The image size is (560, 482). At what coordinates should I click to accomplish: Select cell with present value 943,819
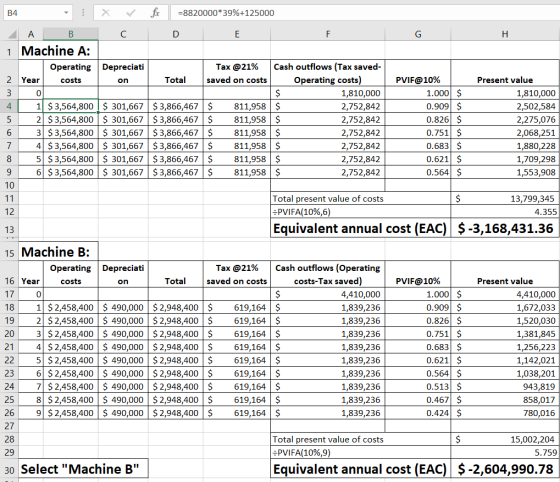pyautogui.click(x=505, y=387)
